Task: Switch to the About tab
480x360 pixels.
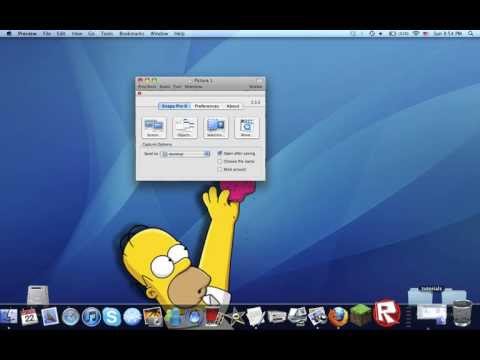Action: pyautogui.click(x=232, y=106)
